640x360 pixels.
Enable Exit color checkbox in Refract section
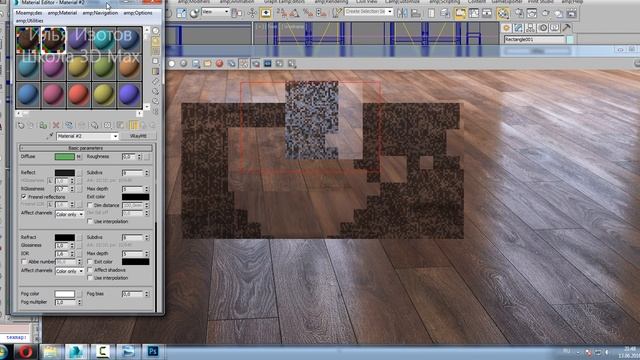90,262
